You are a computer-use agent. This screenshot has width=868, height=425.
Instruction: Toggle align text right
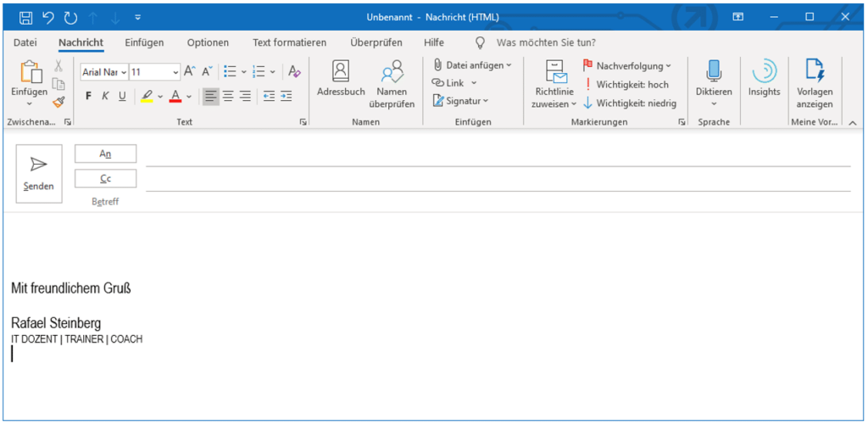[245, 97]
